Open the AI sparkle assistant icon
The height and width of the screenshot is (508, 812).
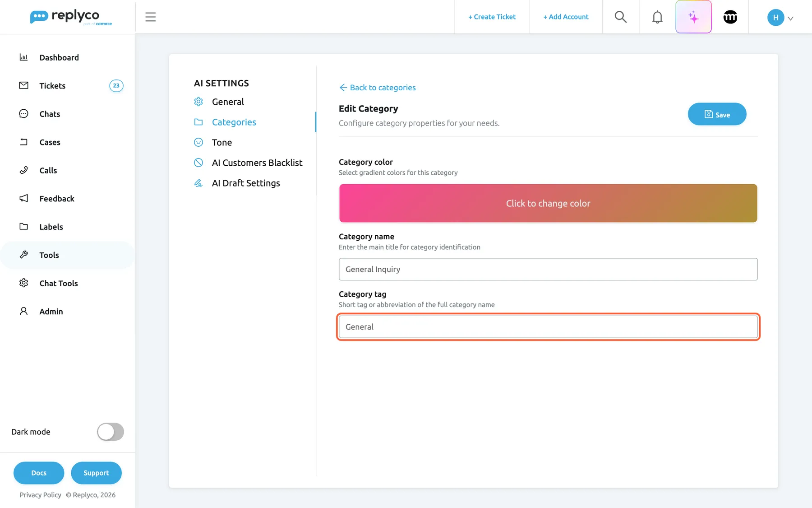693,17
